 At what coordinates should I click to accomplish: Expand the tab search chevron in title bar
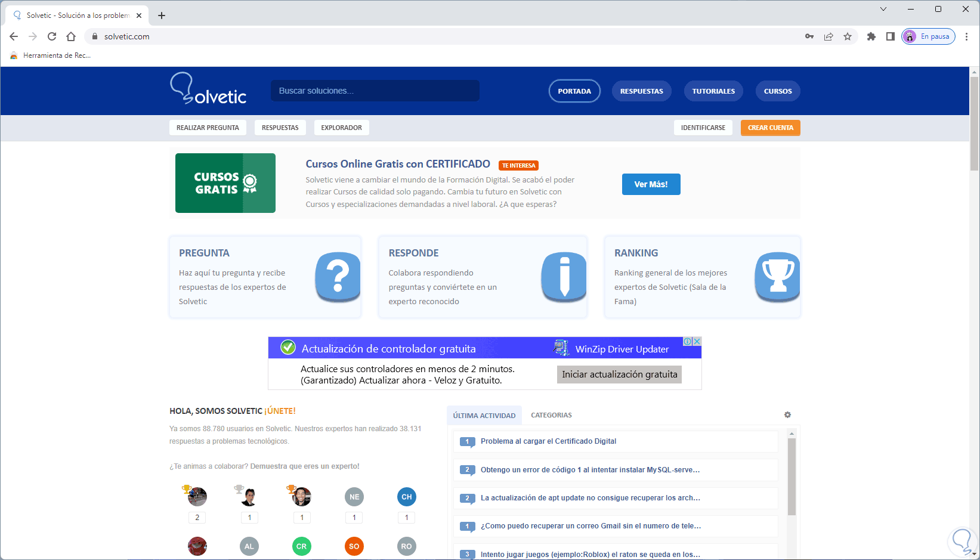[883, 9]
